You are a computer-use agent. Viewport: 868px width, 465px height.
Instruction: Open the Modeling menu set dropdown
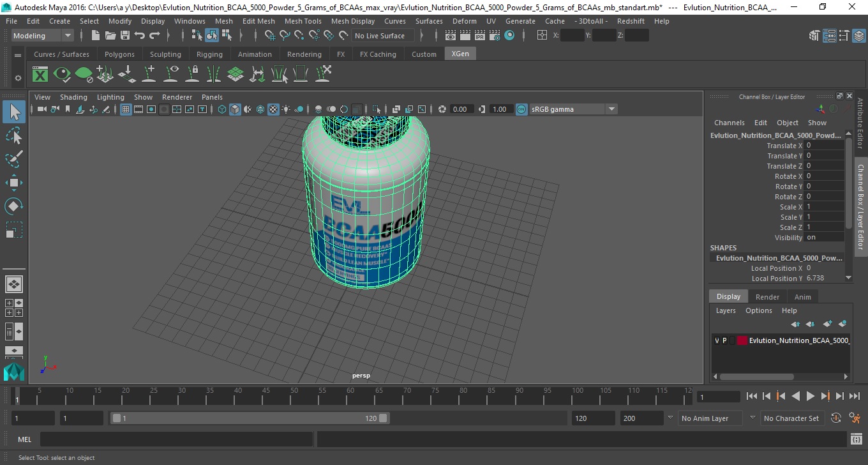(43, 36)
